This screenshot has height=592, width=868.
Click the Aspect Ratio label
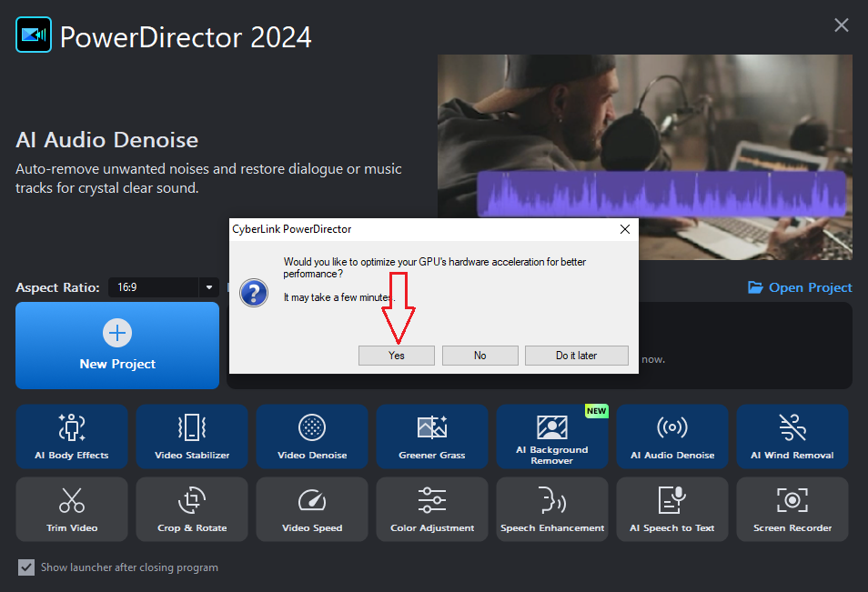click(57, 287)
